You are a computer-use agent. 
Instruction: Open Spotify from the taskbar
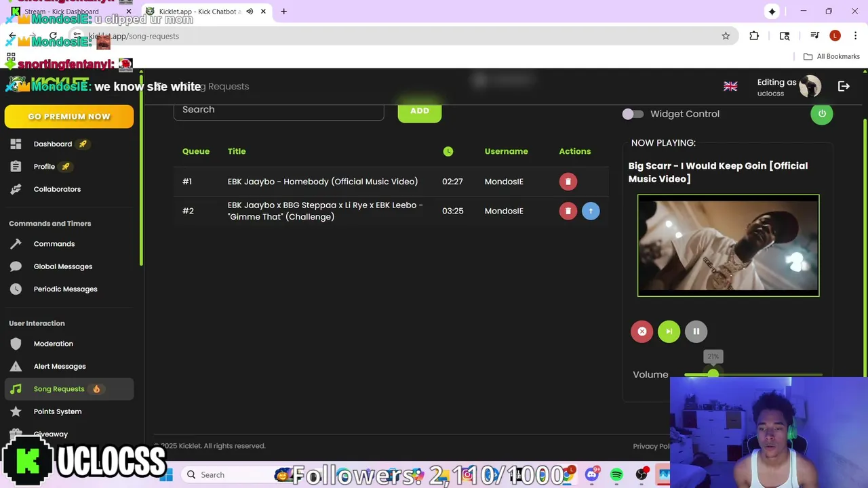616,475
